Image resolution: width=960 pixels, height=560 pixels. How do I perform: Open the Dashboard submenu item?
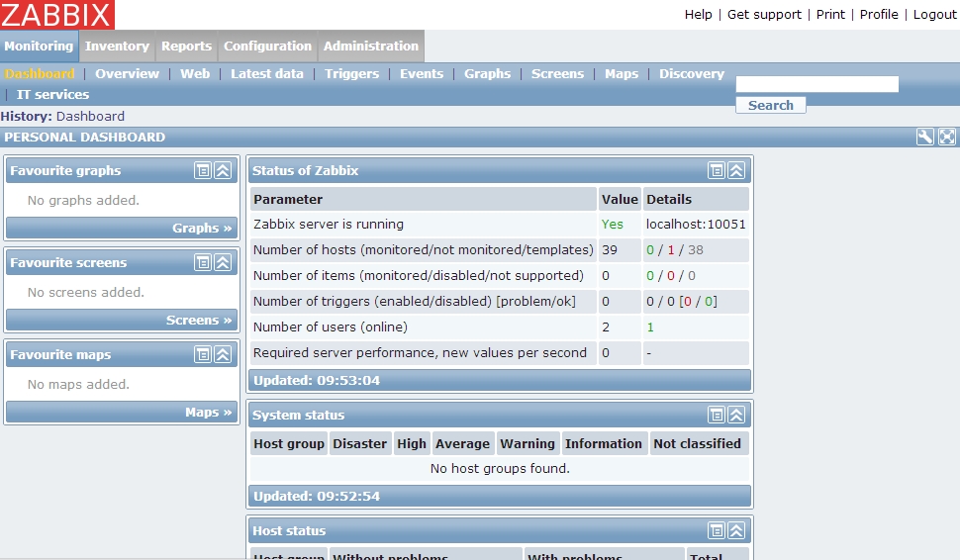[40, 73]
